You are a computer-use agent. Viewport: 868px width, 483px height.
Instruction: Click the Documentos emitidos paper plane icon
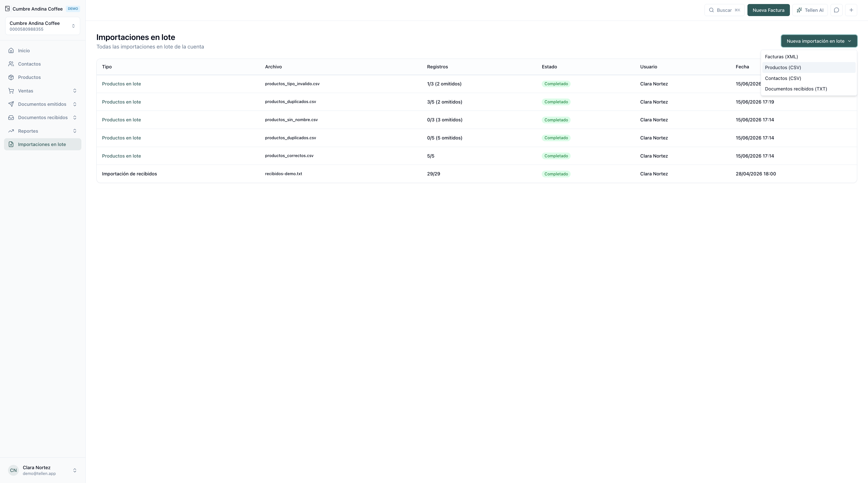tap(11, 104)
